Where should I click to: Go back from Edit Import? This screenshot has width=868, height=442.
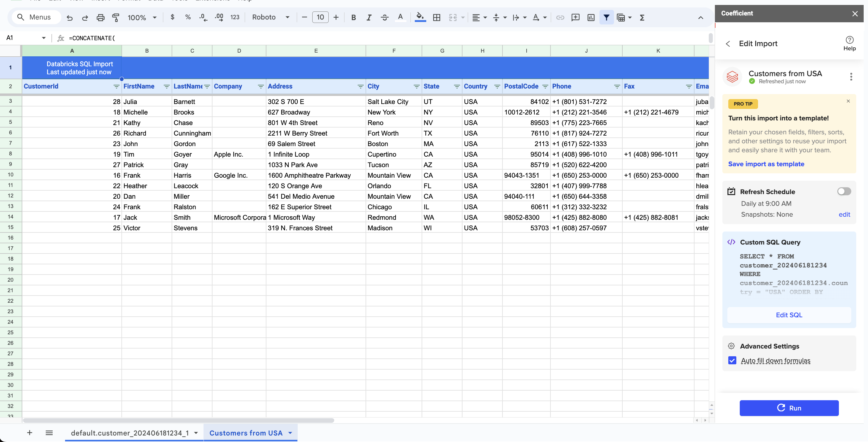point(728,44)
